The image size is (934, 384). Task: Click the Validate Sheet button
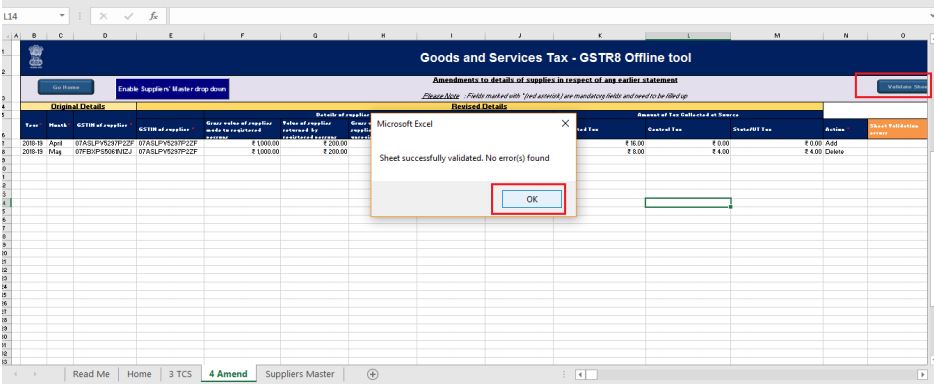pyautogui.click(x=902, y=87)
